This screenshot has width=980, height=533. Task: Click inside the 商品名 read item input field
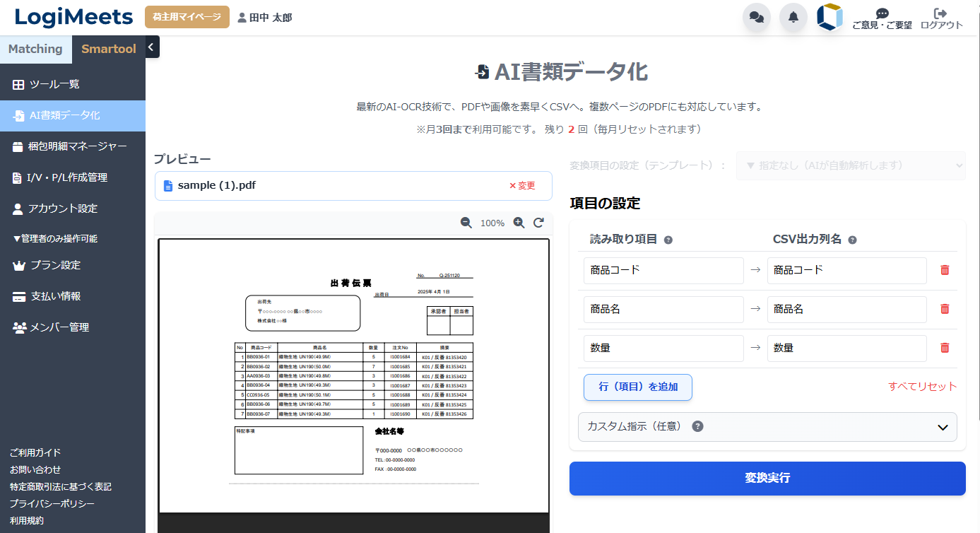[x=663, y=309]
